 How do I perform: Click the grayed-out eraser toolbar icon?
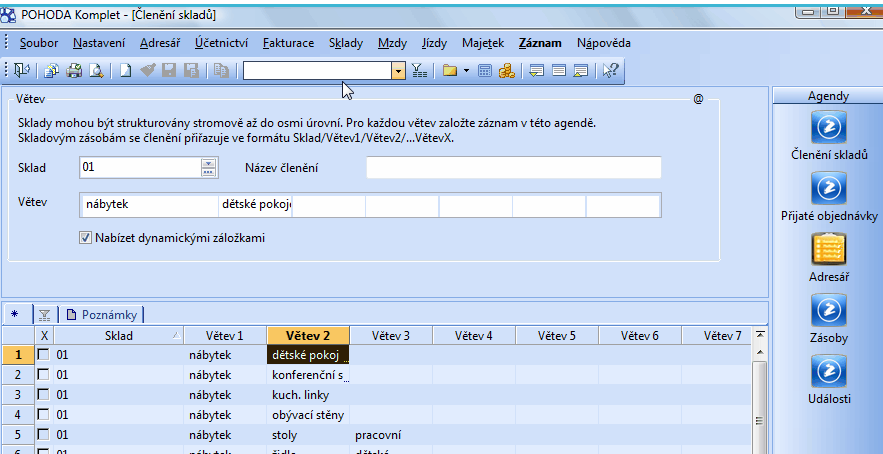148,70
